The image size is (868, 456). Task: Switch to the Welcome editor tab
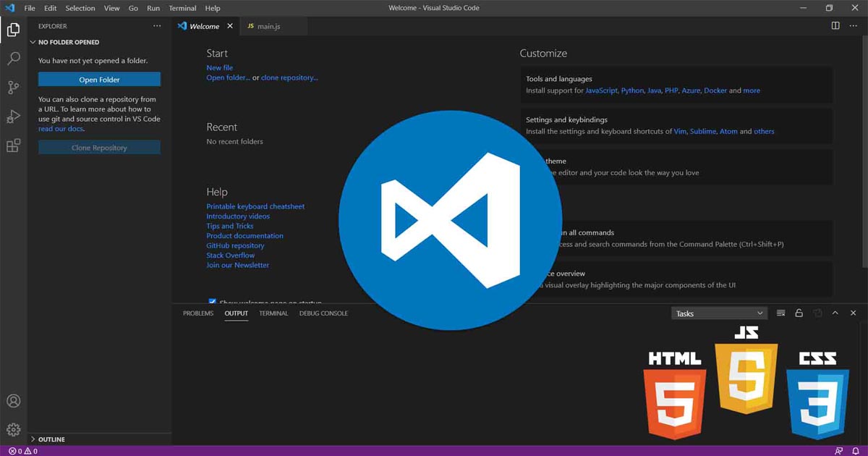click(x=206, y=26)
